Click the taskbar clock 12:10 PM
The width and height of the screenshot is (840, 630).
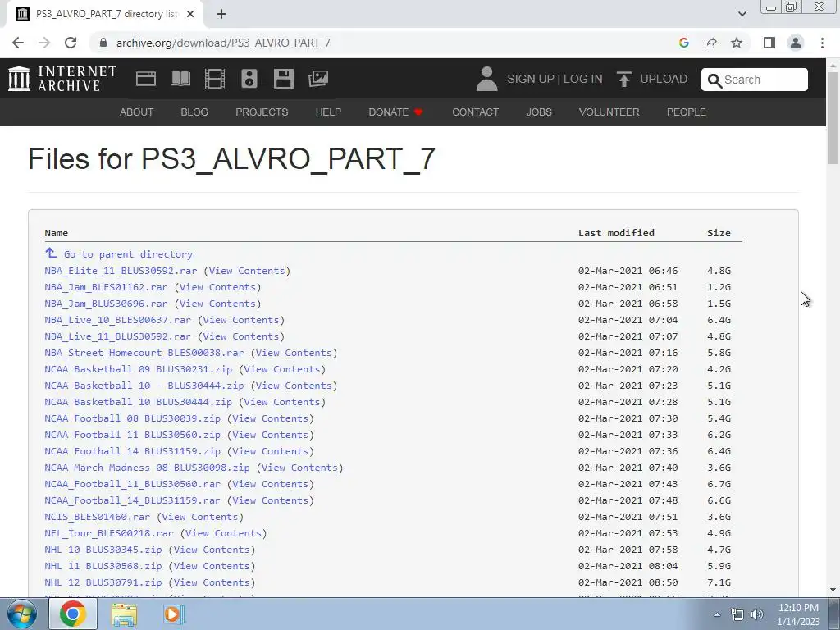coord(798,608)
